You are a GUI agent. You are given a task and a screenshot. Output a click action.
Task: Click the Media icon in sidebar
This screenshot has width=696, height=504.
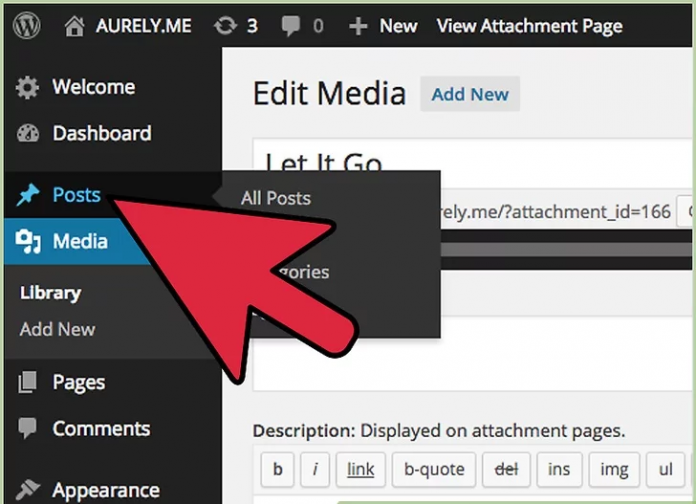[x=27, y=241]
